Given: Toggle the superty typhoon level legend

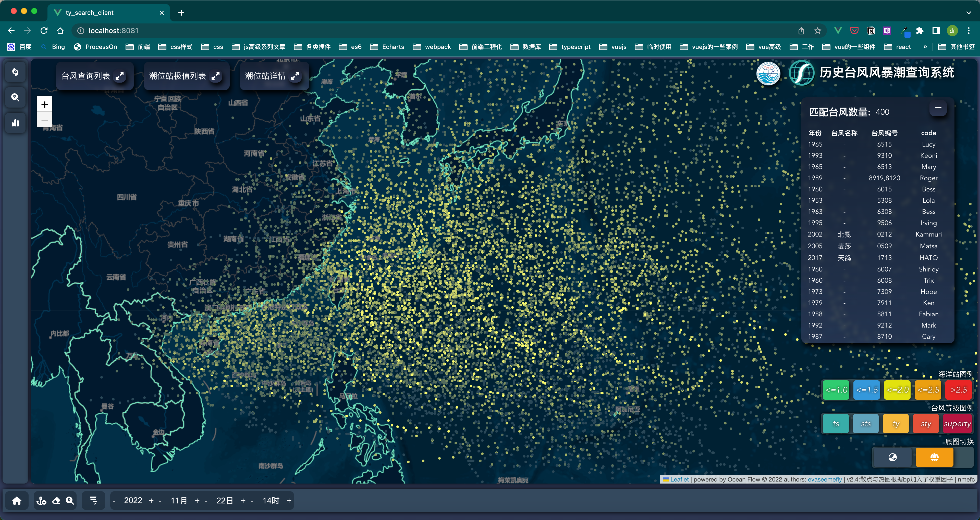Looking at the screenshot, I should [x=957, y=424].
